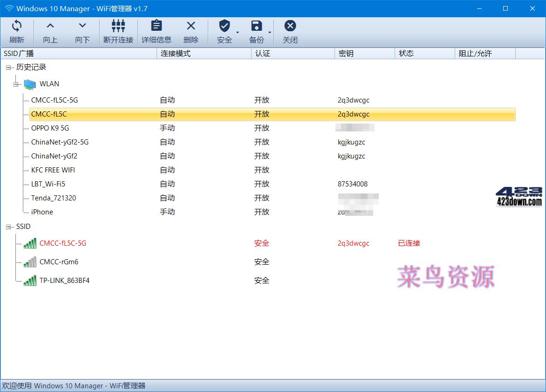Select the iPhone network record
The height and width of the screenshot is (392, 546).
point(41,212)
